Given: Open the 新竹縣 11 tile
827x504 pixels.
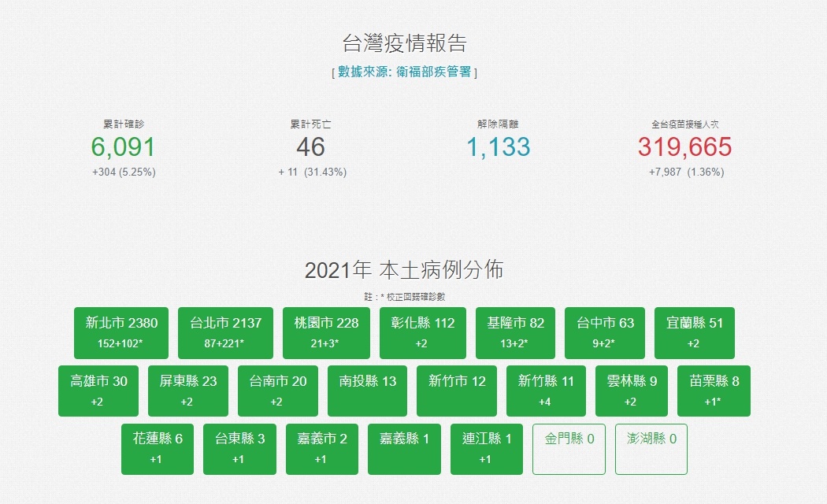Looking at the screenshot, I should coord(546,391).
